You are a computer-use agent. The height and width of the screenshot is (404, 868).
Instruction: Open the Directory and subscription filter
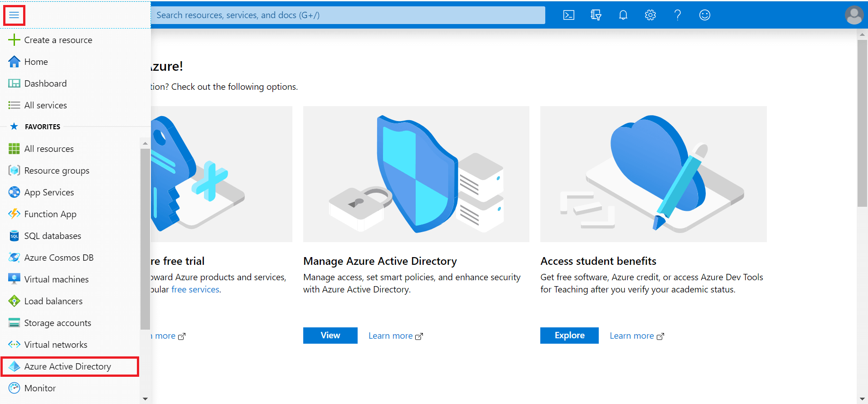point(596,15)
